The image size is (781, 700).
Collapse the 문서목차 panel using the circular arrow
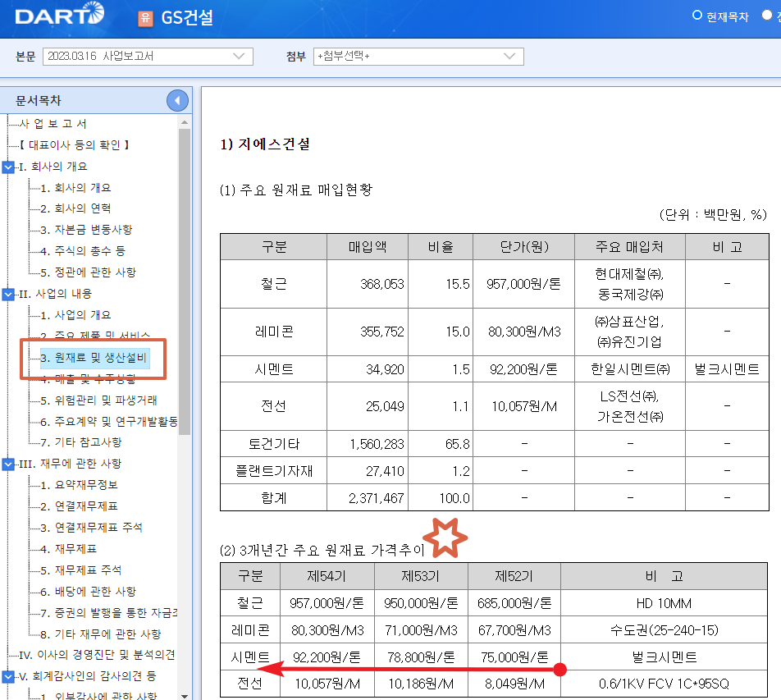(x=177, y=99)
